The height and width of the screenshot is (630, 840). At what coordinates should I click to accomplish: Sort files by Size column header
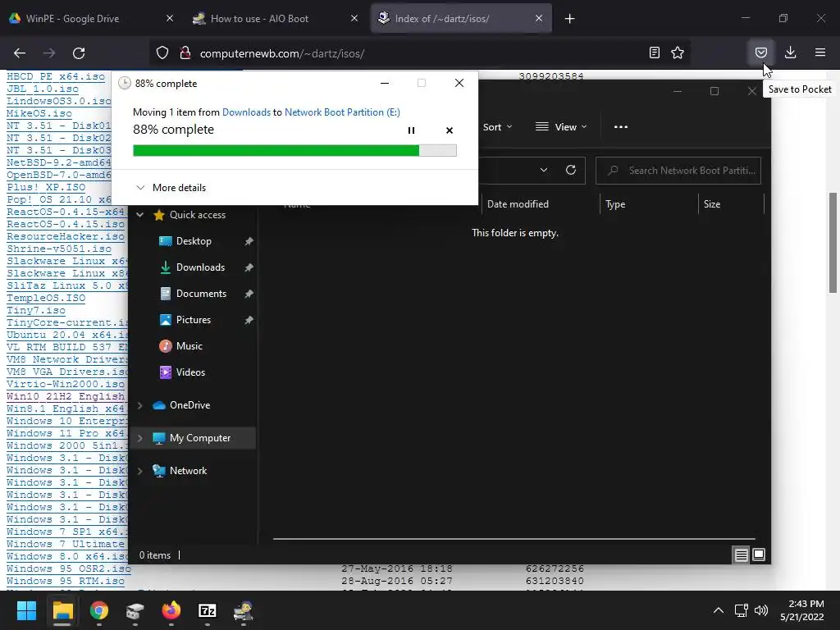[x=731, y=204]
